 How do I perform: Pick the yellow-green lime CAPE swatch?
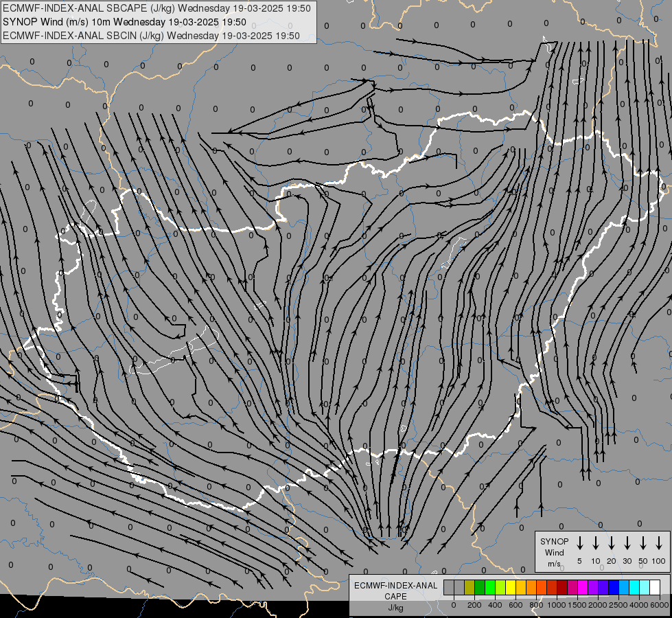click(x=500, y=587)
